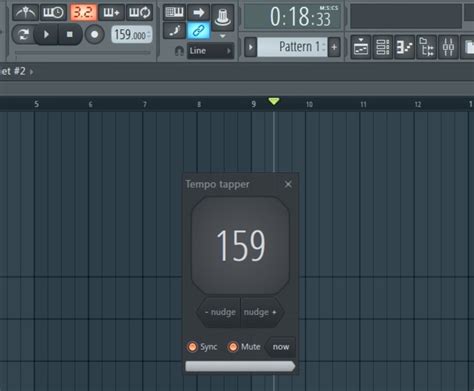The height and width of the screenshot is (391, 474).
Task: Click bar 12 on the timeline ruler
Action: click(x=418, y=104)
